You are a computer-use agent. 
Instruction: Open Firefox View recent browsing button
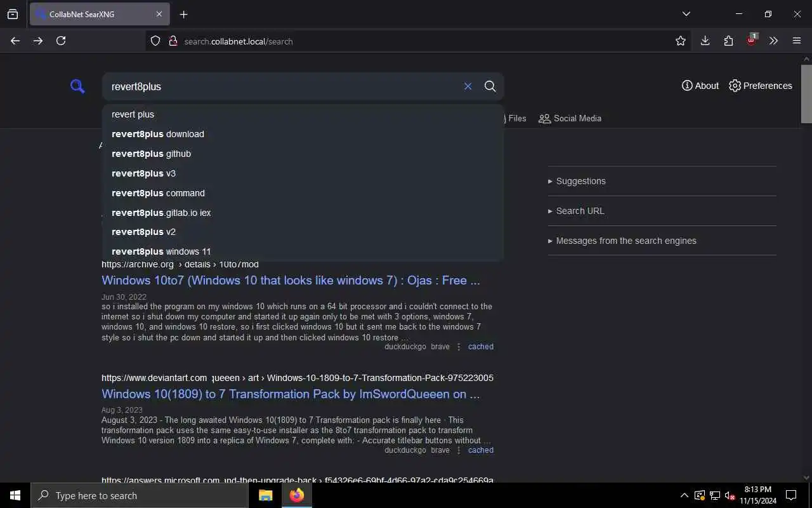click(13, 14)
